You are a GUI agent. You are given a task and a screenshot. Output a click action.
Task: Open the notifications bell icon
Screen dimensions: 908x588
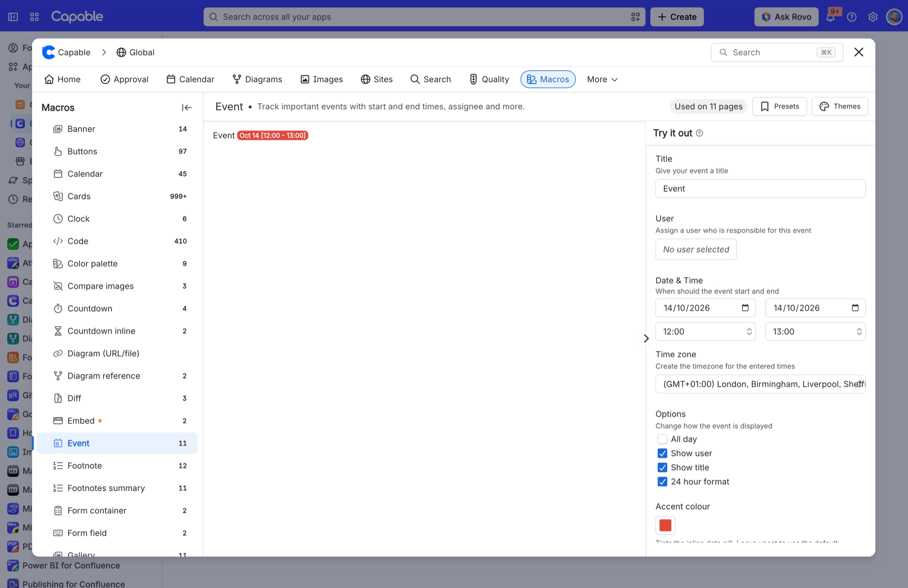click(x=830, y=17)
